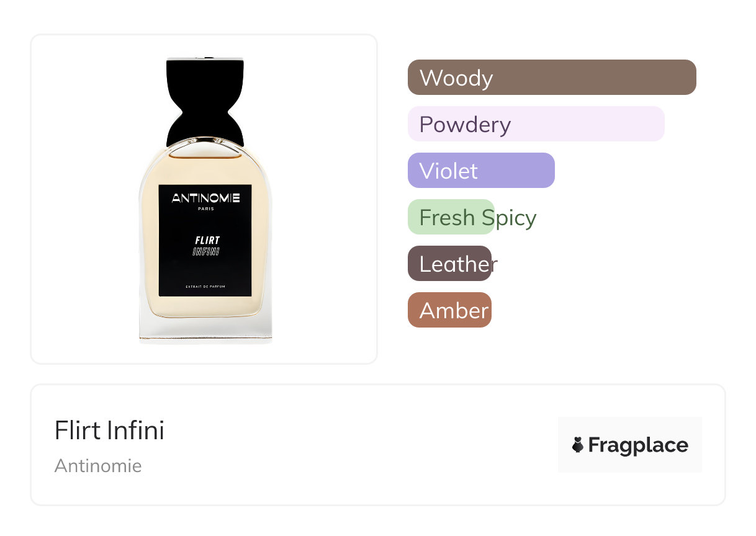Click the Violet accord bar
This screenshot has height=536, width=756.
coord(480,171)
